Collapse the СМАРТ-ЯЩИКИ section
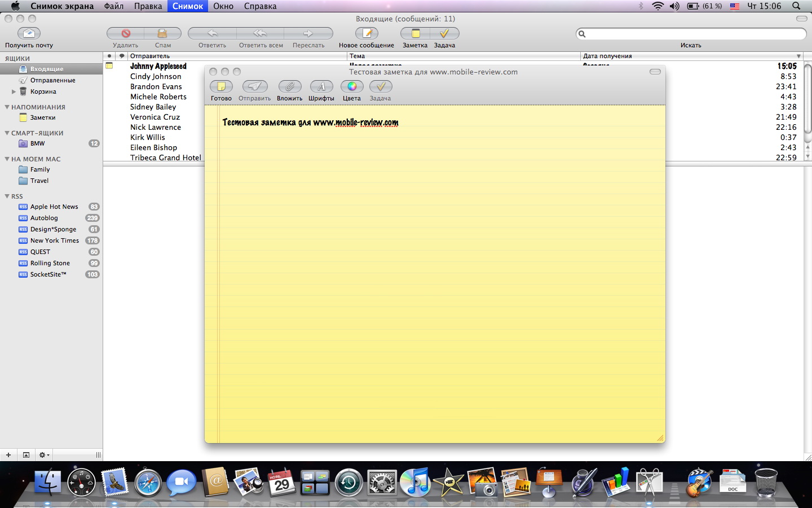The image size is (812, 508). (x=7, y=133)
